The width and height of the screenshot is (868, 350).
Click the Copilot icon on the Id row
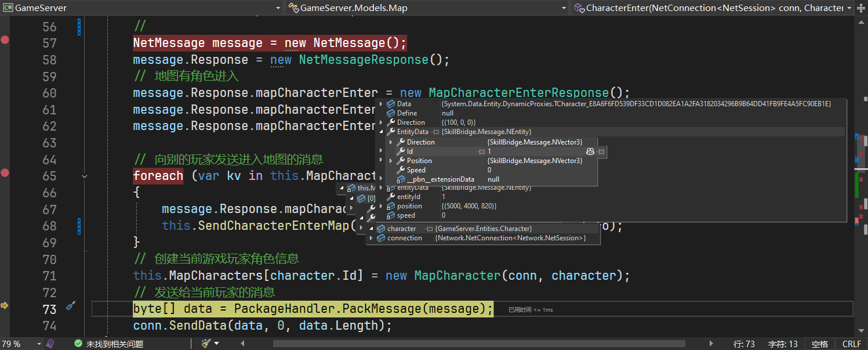[590, 151]
